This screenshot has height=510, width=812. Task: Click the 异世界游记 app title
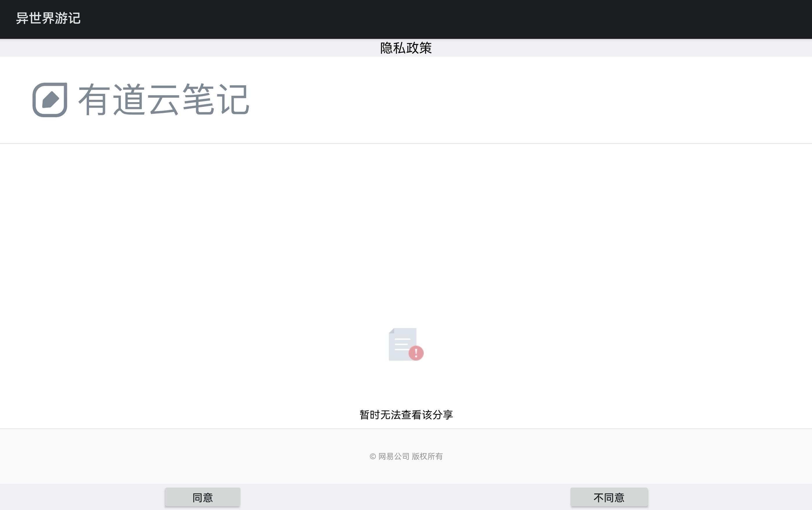click(48, 18)
